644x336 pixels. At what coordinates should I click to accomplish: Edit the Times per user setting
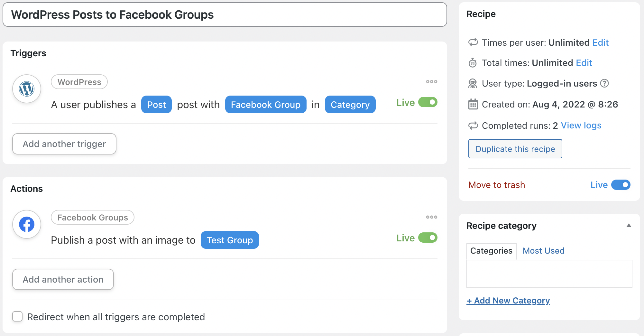point(600,42)
